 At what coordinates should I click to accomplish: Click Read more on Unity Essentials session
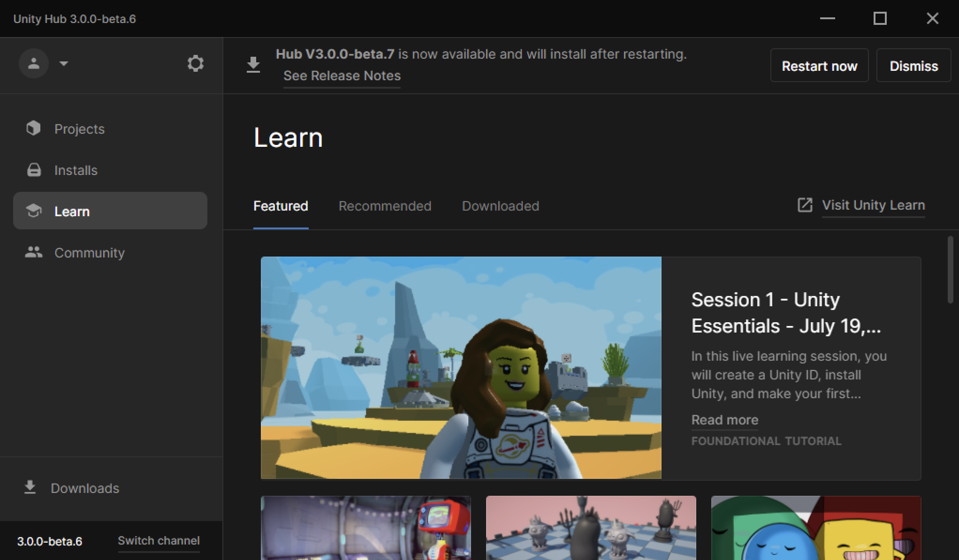click(724, 420)
